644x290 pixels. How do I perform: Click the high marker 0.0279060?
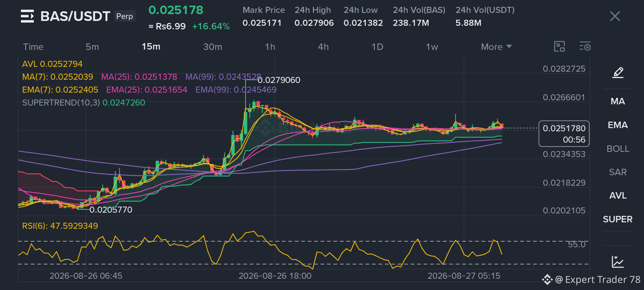pyautogui.click(x=279, y=80)
